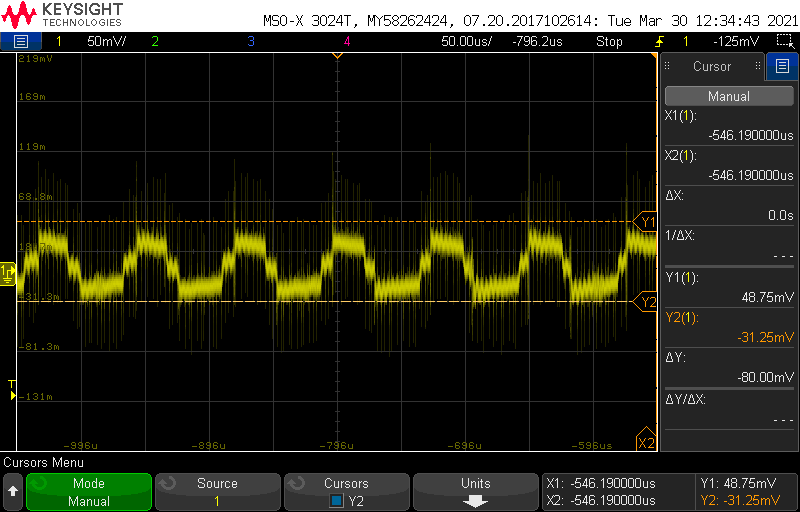800x512 pixels.
Task: Go back with the up arrow softkey
Action: pyautogui.click(x=13, y=492)
